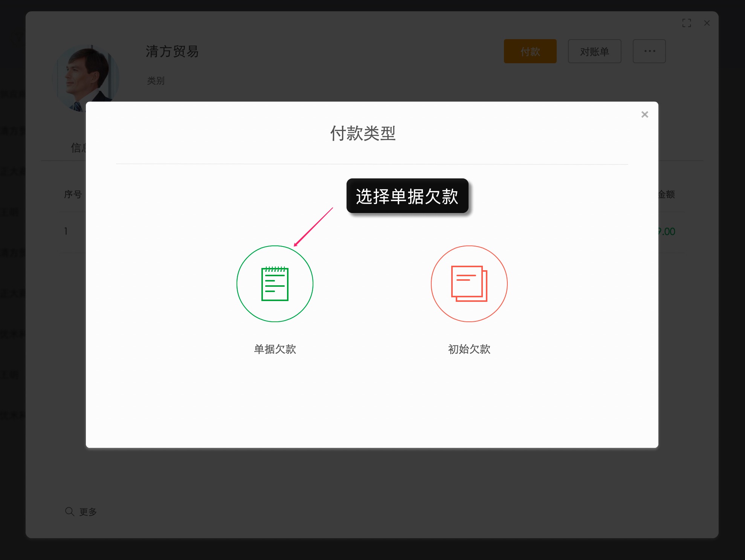
Task: Expand the window using the fullscreen icon
Action: click(x=687, y=23)
